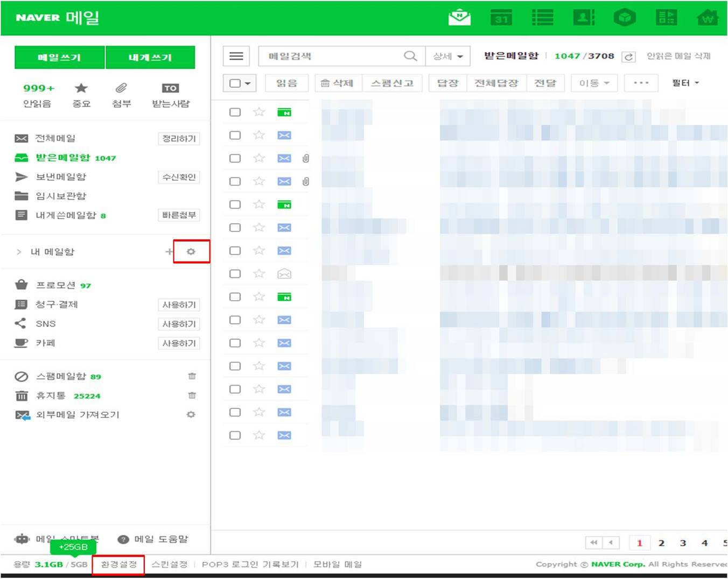This screenshot has width=728, height=579.
Task: Check the row with the opened envelope
Action: 235,274
